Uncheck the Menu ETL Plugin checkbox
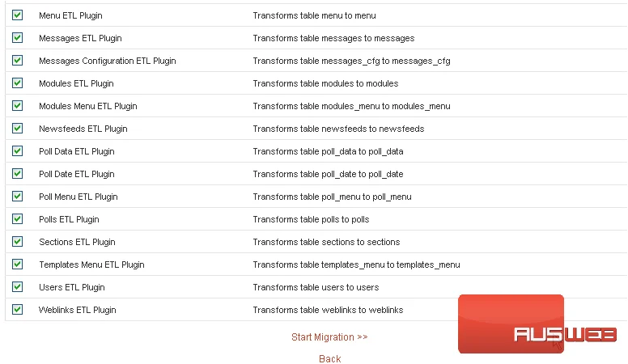Viewport: 628px width, 364px height. coord(17,15)
